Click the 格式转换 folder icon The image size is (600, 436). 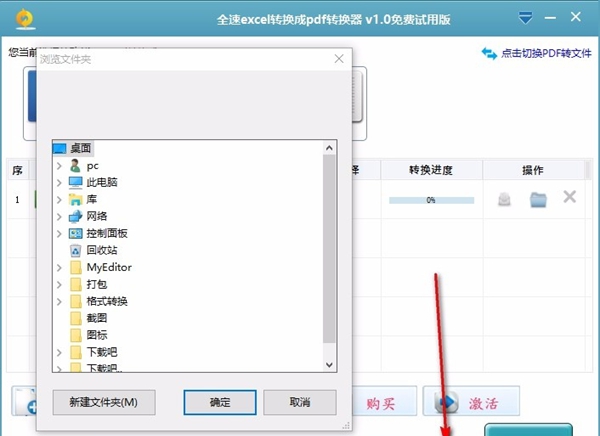[x=76, y=301]
